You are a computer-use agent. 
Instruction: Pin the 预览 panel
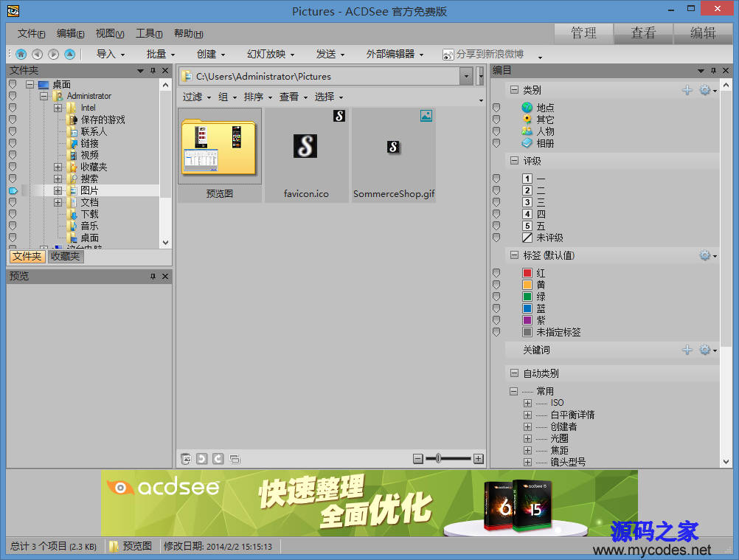point(153,276)
